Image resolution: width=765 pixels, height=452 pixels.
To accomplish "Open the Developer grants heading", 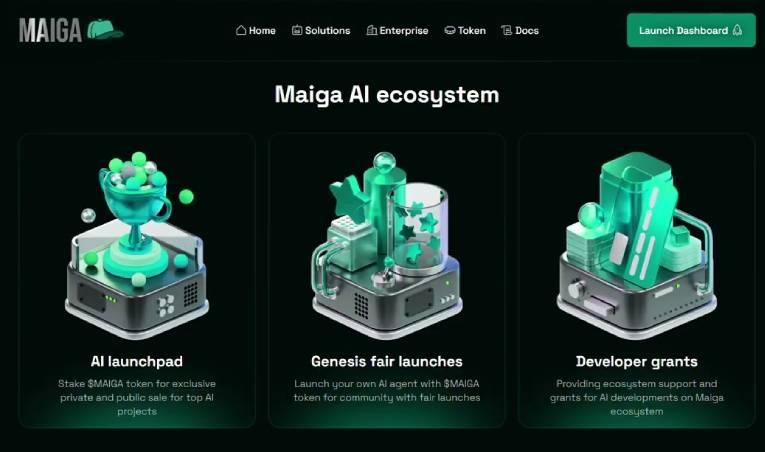I will 636,362.
